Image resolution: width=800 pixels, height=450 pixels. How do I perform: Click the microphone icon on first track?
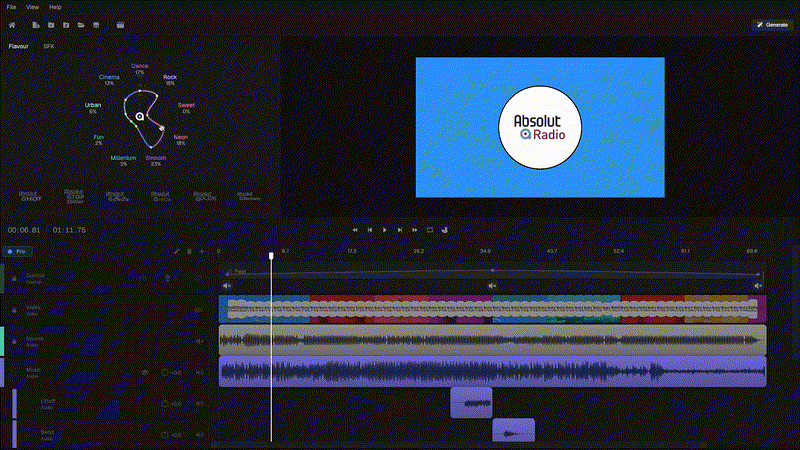tap(167, 279)
